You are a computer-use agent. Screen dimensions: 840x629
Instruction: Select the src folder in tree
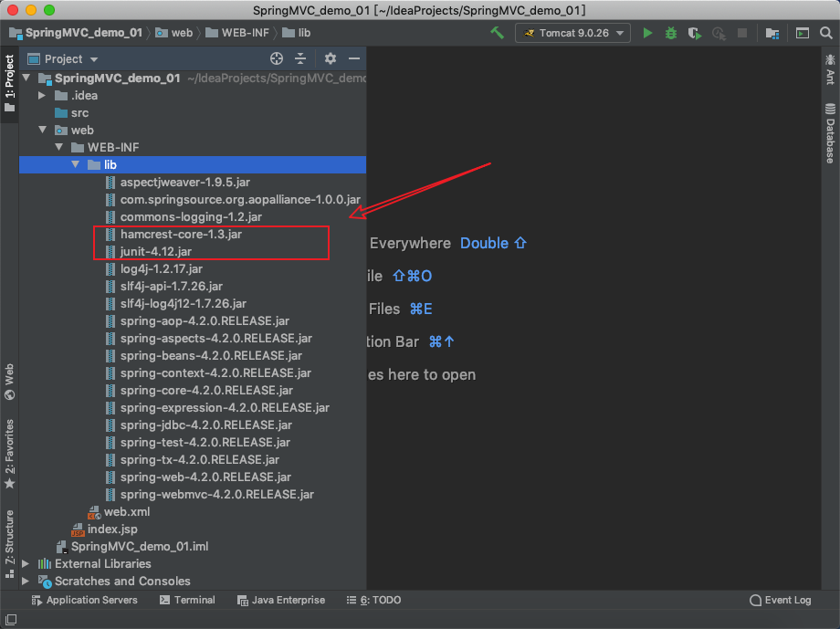[x=72, y=113]
